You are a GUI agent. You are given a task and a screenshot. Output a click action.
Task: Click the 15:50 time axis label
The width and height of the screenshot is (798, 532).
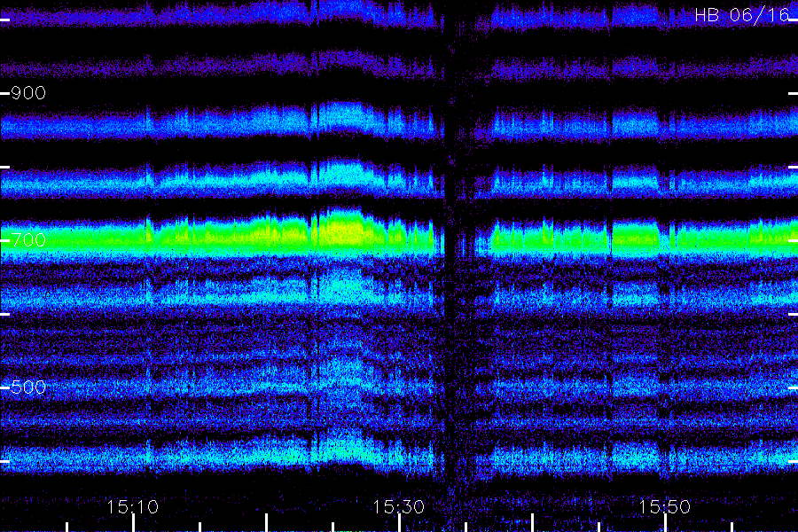[x=665, y=507]
